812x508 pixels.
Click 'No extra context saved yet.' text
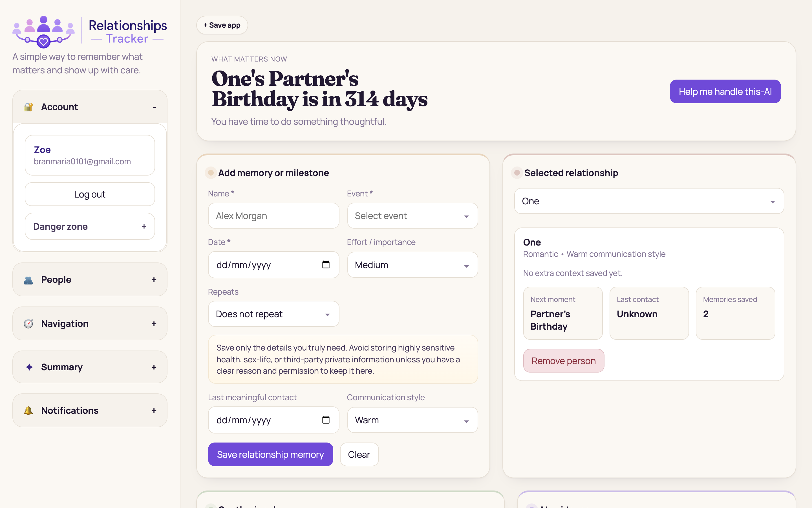572,273
